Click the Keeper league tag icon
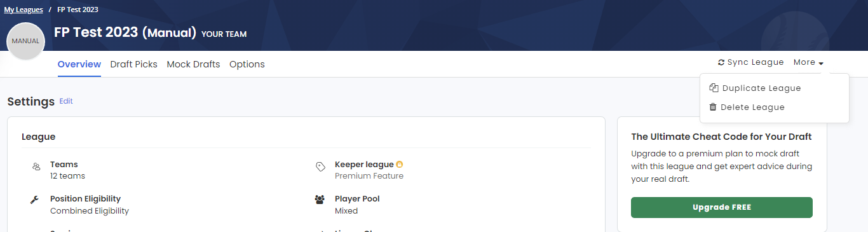This screenshot has height=232, width=868. point(320,167)
